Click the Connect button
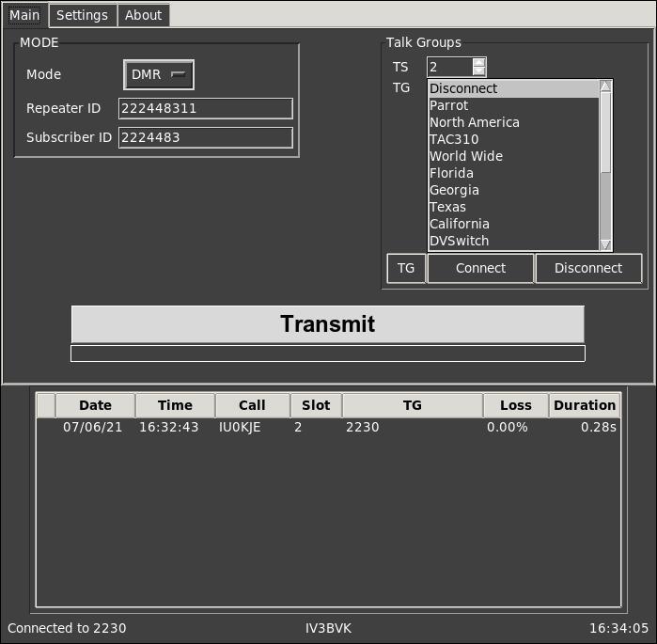 click(480, 268)
